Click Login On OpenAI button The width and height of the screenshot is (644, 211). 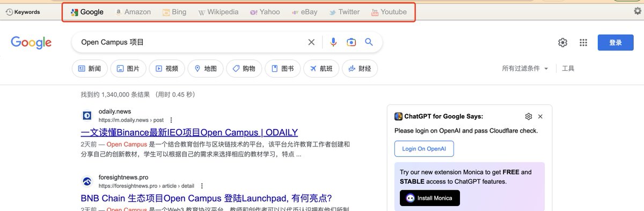(424, 149)
